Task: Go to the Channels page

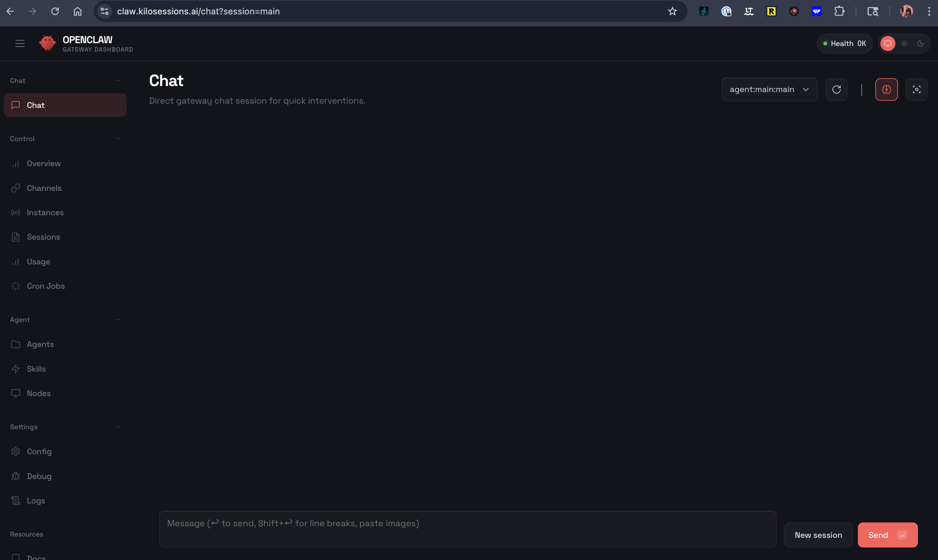Action: [x=44, y=188]
